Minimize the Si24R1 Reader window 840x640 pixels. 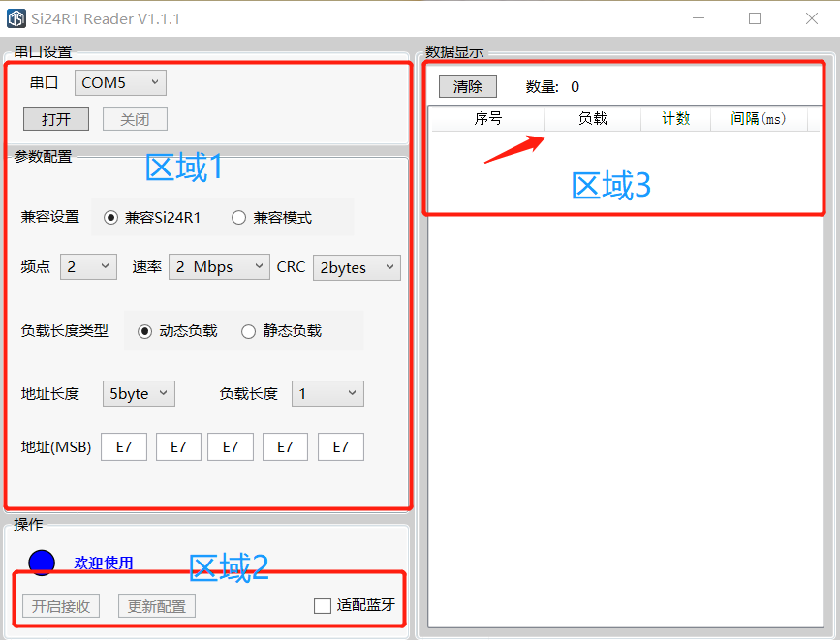(699, 18)
